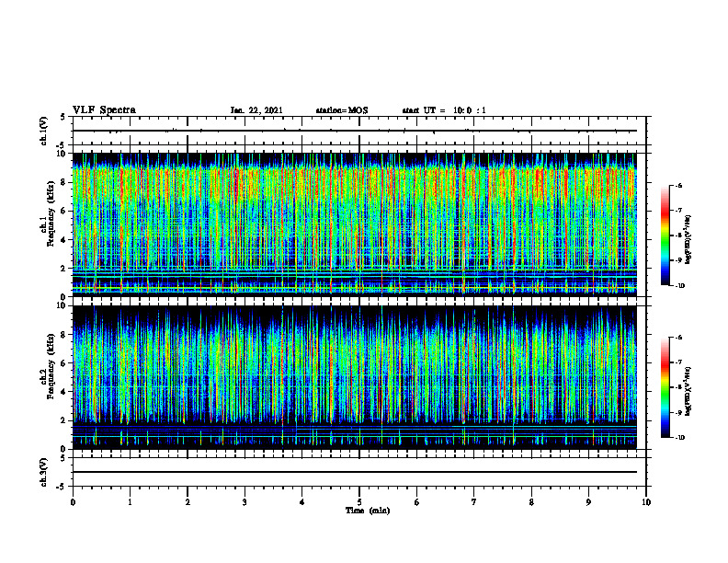The width and height of the screenshot is (728, 563).
Task: Click the ch.2 spectrogram color bar
Action: coord(665,387)
